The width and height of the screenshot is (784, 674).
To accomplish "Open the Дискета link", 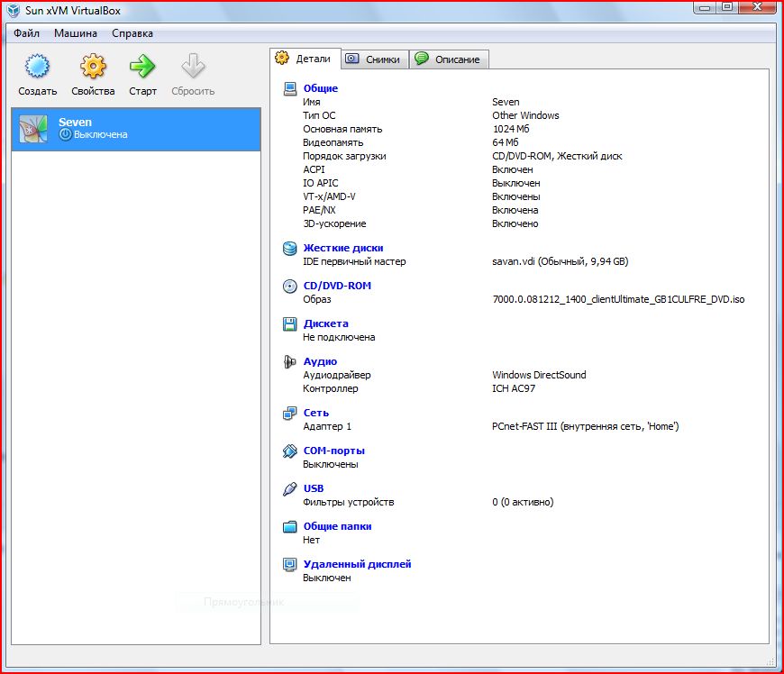I will (325, 324).
